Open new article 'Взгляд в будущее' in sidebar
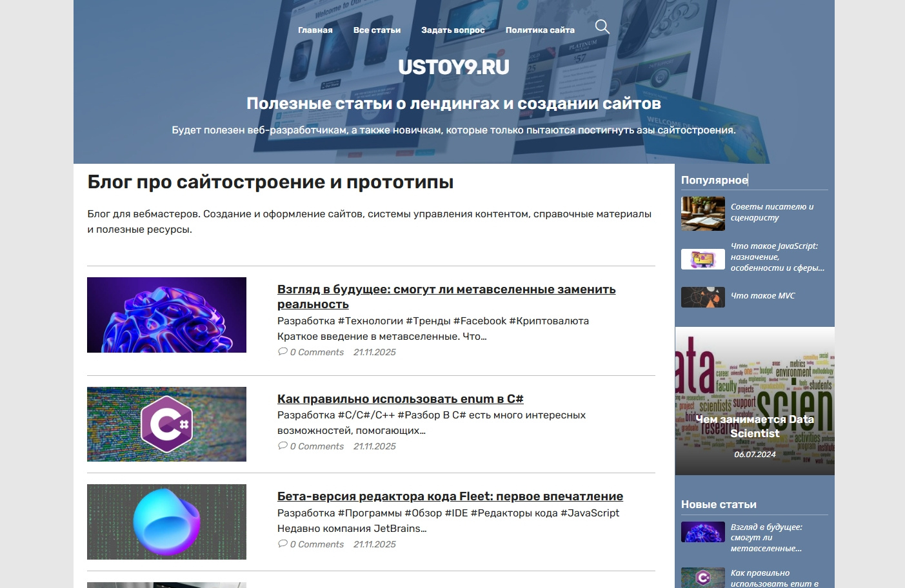This screenshot has height=588, width=905. pyautogui.click(x=766, y=538)
